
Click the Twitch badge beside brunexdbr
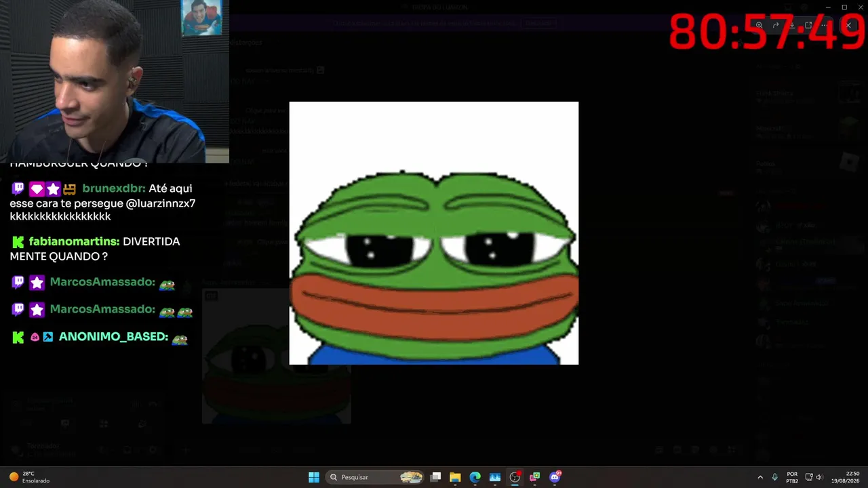18,188
